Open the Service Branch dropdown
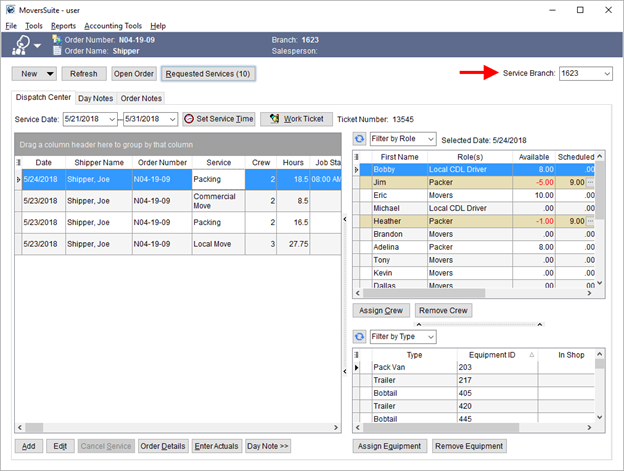The width and height of the screenshot is (624, 471). pyautogui.click(x=606, y=74)
